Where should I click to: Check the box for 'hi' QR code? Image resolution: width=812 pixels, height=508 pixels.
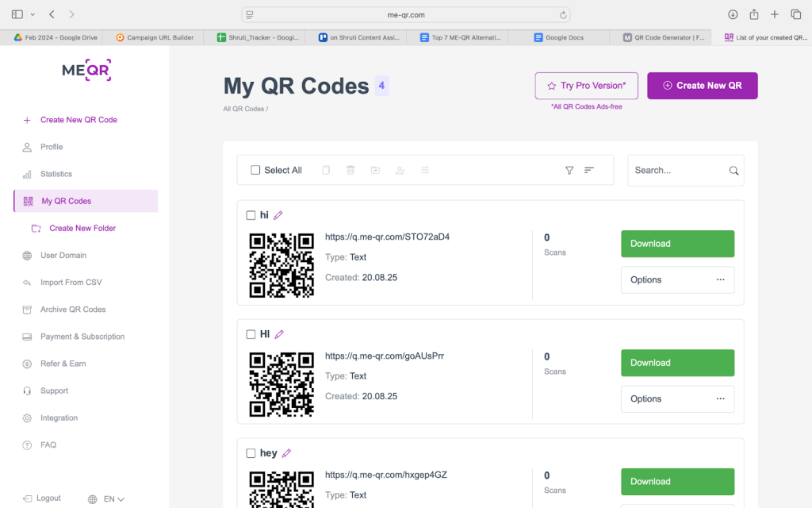pos(251,215)
